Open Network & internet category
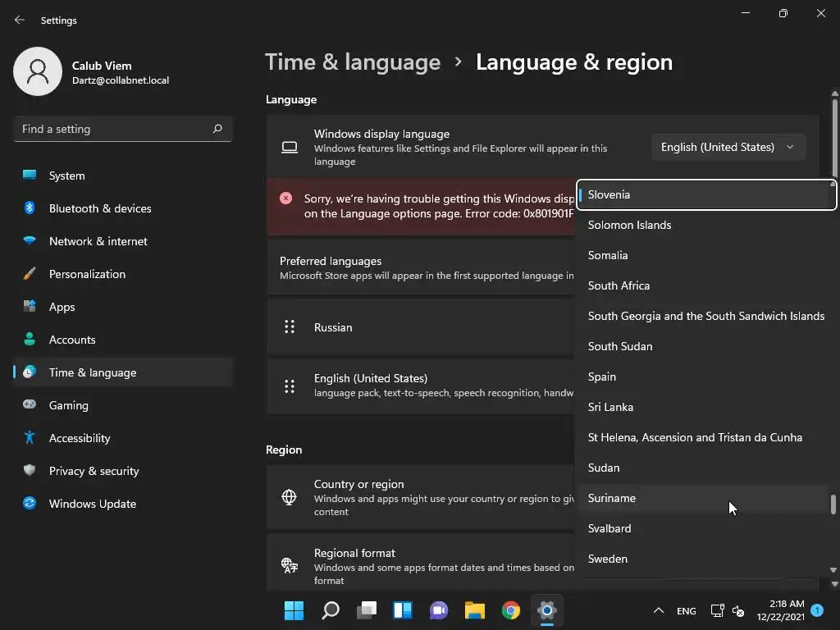The height and width of the screenshot is (630, 840). [123, 241]
